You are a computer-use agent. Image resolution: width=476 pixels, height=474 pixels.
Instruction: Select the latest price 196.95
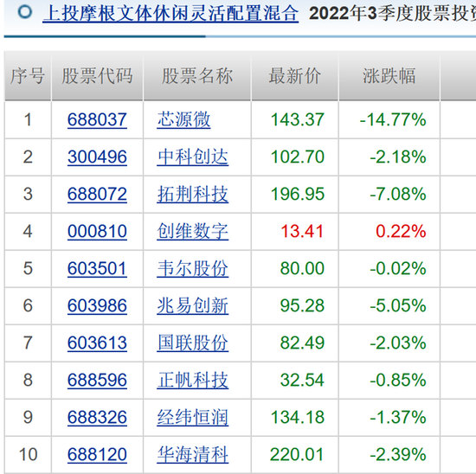pos(297,194)
